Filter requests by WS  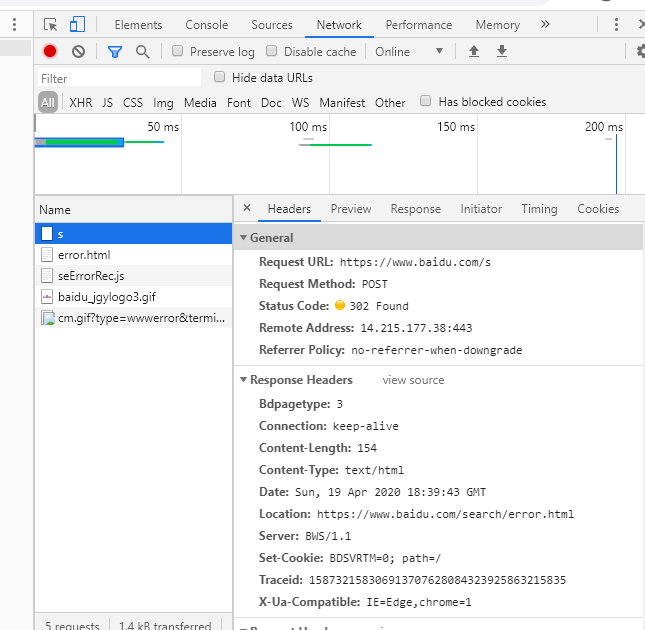coord(300,102)
